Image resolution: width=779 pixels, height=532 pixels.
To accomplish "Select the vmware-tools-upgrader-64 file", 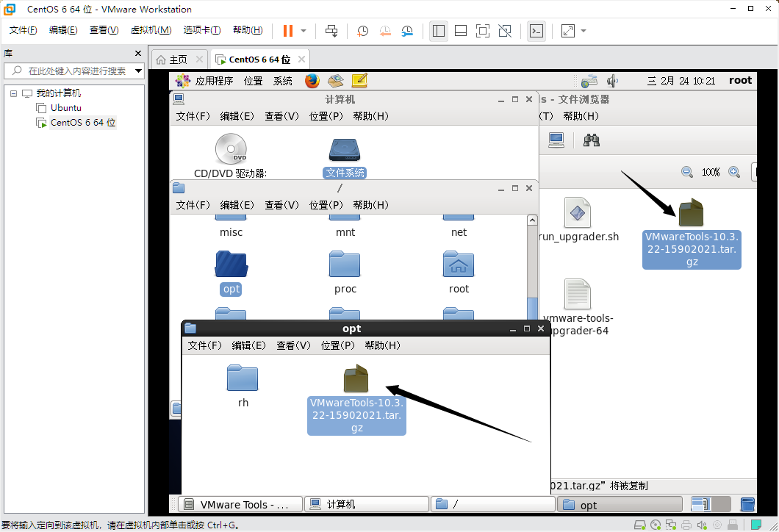I will [x=578, y=307].
